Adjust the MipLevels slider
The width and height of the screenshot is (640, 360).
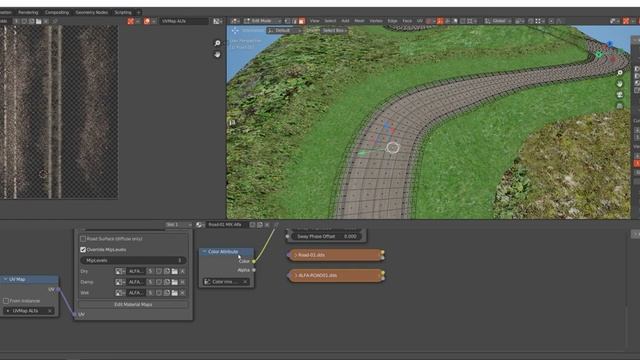[133, 260]
